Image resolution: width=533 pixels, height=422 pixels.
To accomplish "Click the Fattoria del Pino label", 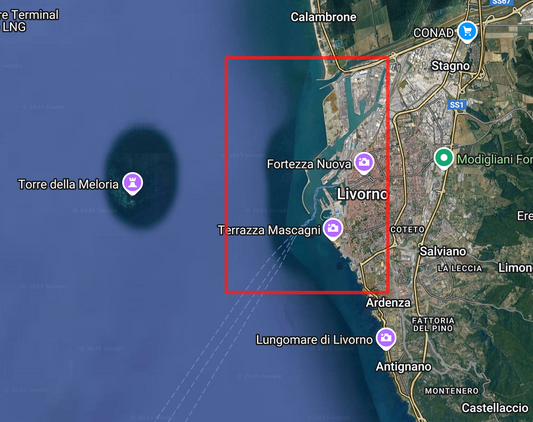I will (433, 324).
